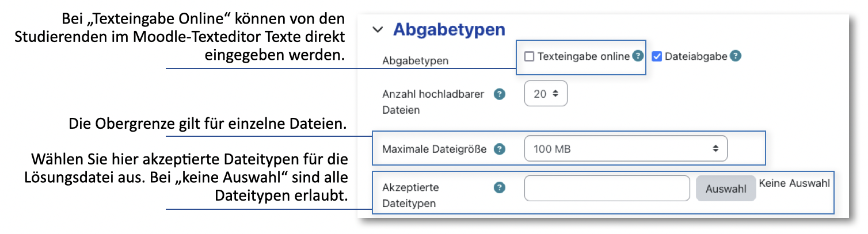Click the Maximale Dateigröße label

434,149
